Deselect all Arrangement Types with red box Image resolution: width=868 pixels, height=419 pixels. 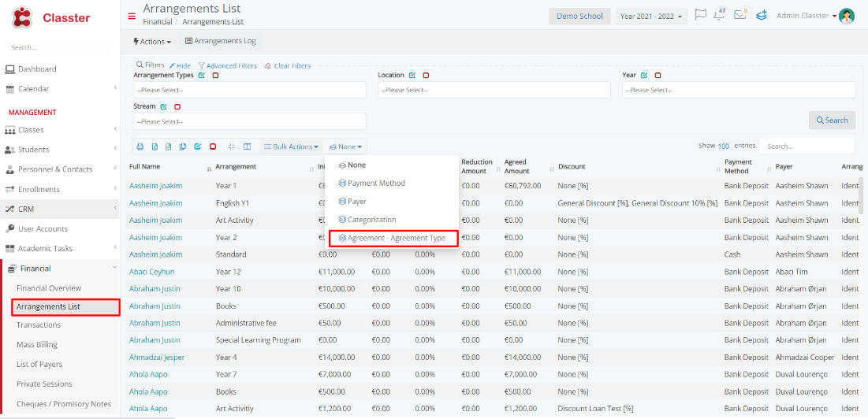215,75
